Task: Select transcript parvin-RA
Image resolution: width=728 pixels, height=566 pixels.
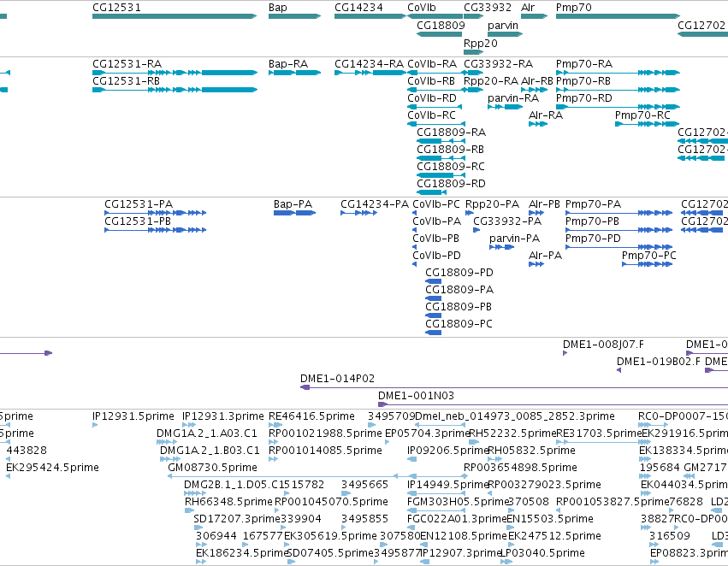Action: [x=505, y=107]
